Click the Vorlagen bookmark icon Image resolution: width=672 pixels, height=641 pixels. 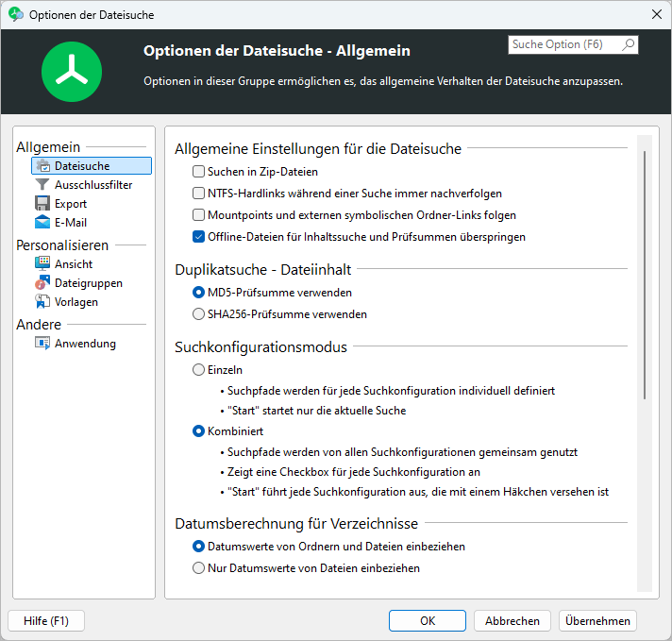(x=42, y=302)
